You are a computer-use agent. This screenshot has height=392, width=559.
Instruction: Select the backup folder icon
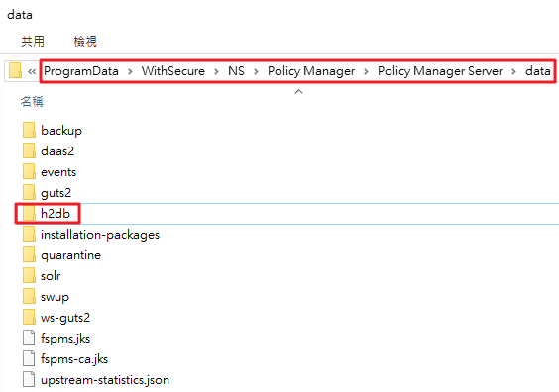pos(29,130)
